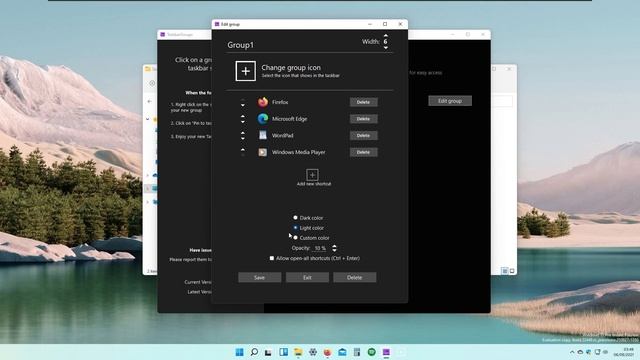
Task: Click the Opacity value field
Action: tap(320, 248)
